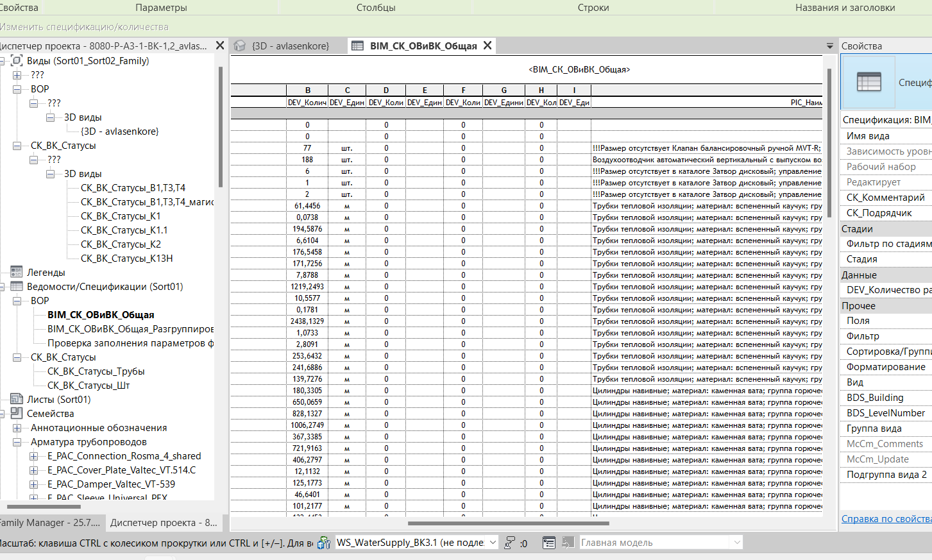Image resolution: width=932 pixels, height=560 pixels.
Task: Click the Листы (Sort01) sheets icon
Action: (17, 400)
